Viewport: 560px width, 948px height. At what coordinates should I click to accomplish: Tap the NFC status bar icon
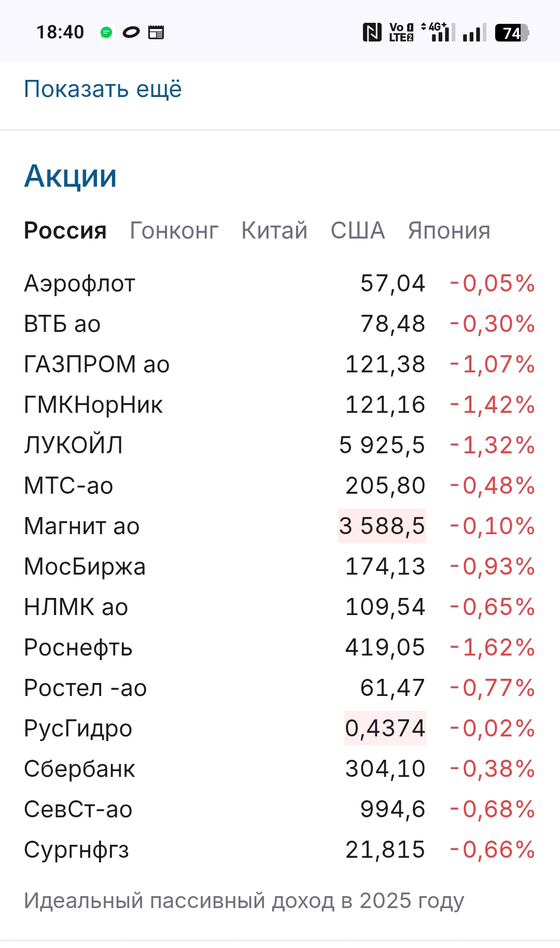pyautogui.click(x=372, y=32)
